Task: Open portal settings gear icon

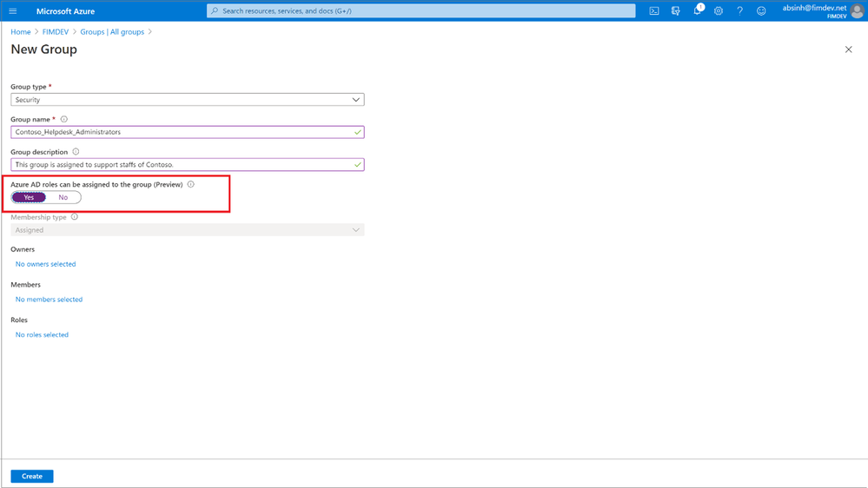Action: tap(719, 11)
